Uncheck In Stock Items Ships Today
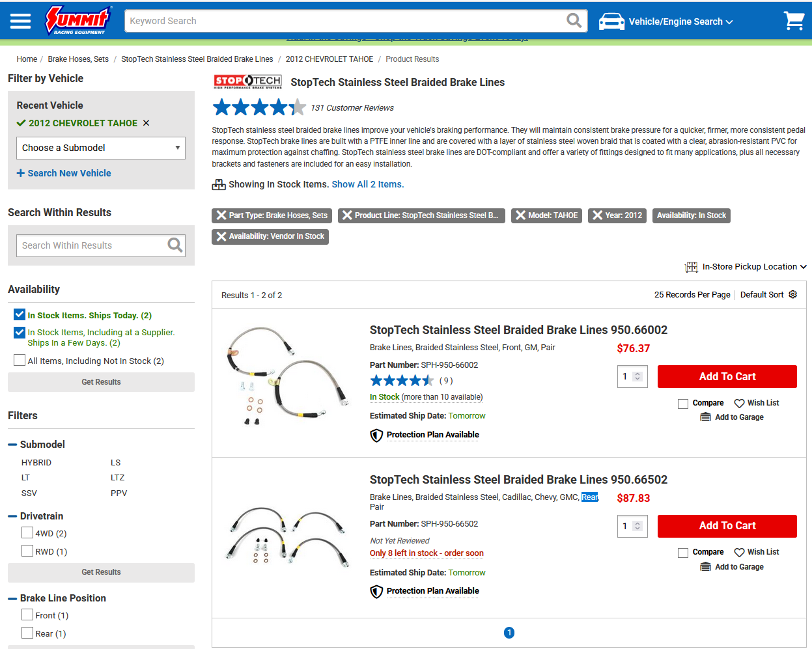This screenshot has width=812, height=649. point(20,314)
